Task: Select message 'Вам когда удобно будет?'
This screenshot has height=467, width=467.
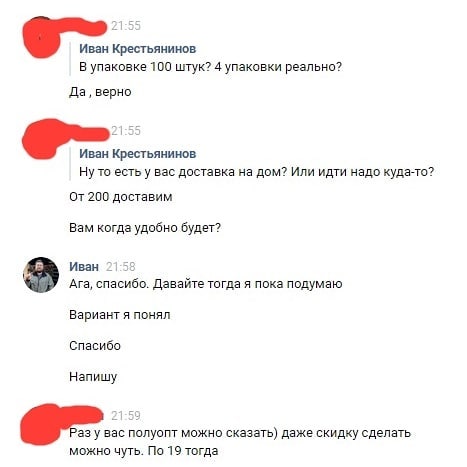Action: click(145, 228)
